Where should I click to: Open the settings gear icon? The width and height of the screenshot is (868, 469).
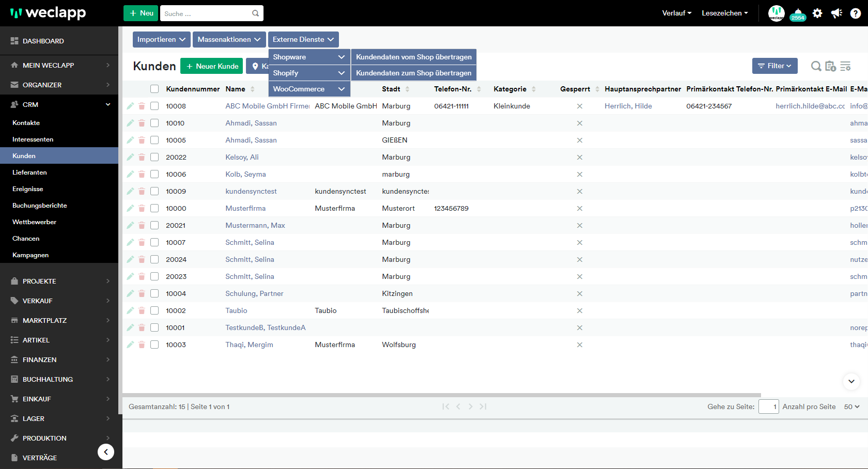pos(817,13)
